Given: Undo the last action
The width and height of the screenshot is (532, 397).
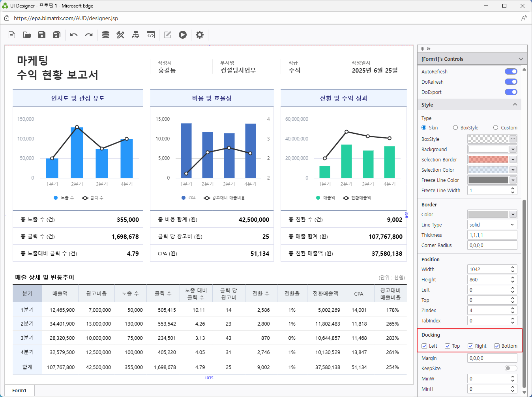Looking at the screenshot, I should point(74,35).
